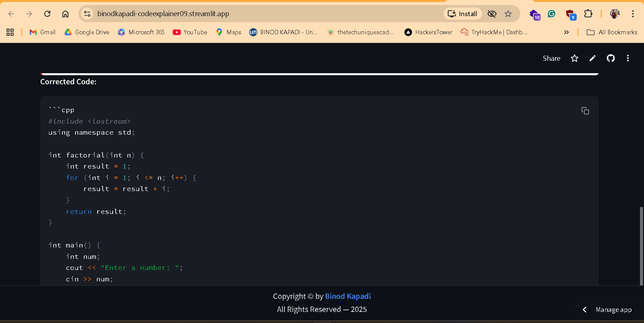The height and width of the screenshot is (323, 644).
Task: Bookmark this page with the address bar star
Action: pyautogui.click(x=508, y=14)
